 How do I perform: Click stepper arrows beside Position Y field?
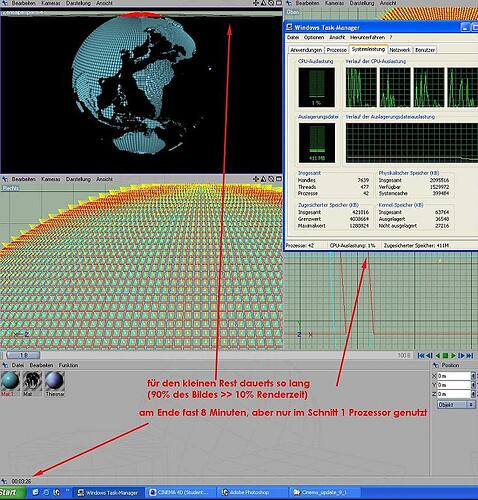[x=473, y=385]
